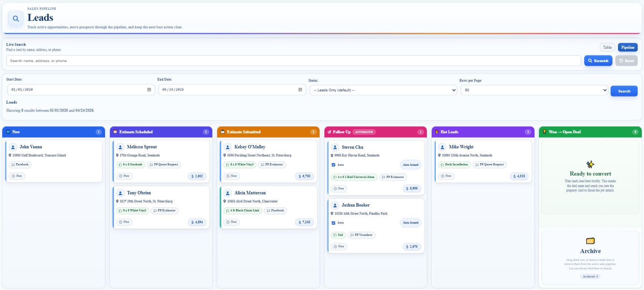
Task: Click Melisssa Sprout's avatar icon
Action: click(x=120, y=147)
